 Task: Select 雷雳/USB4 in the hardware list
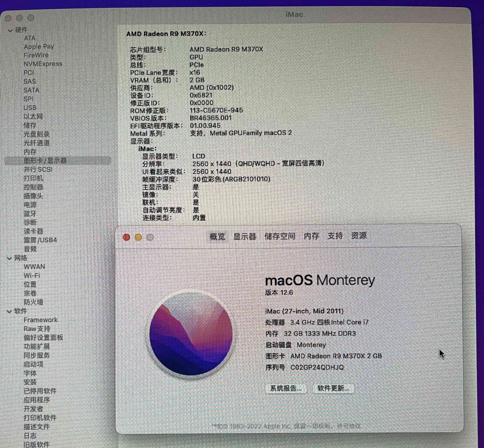[40, 240]
